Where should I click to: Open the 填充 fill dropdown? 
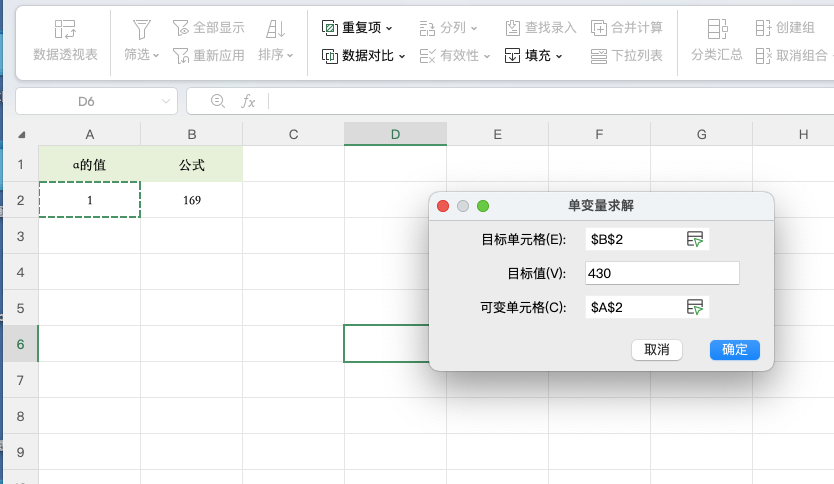(559, 56)
